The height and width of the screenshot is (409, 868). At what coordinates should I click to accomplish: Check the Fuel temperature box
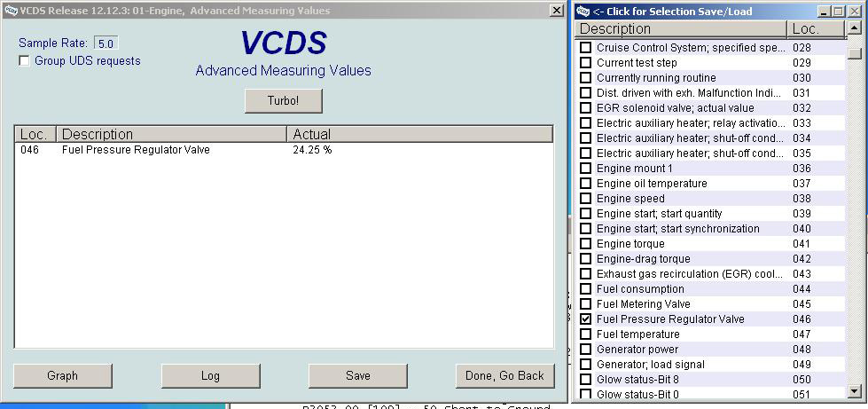point(585,334)
